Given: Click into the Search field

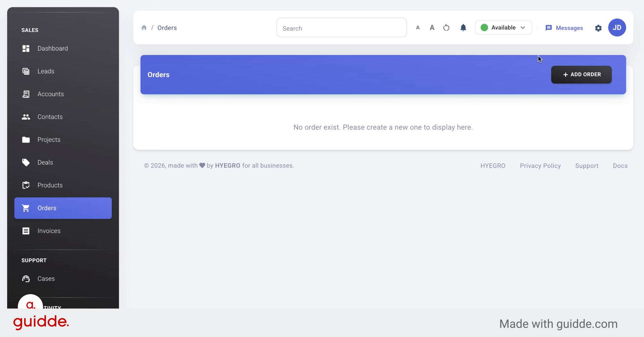Looking at the screenshot, I should point(341,27).
